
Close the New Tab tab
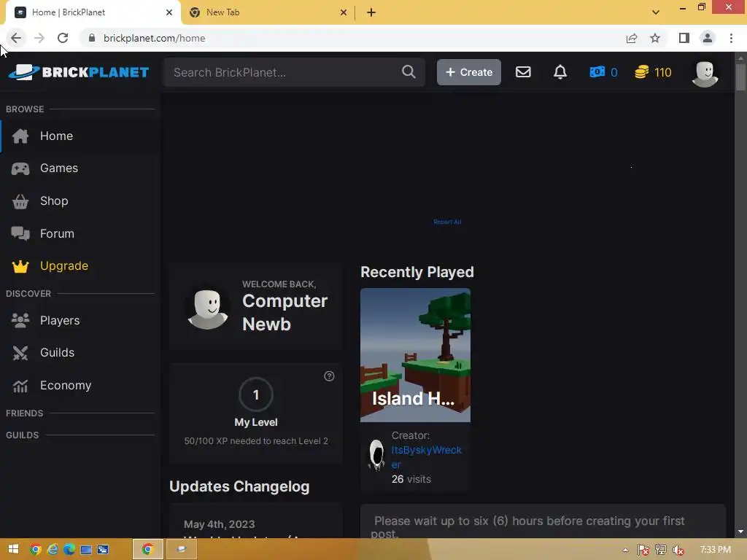[343, 12]
